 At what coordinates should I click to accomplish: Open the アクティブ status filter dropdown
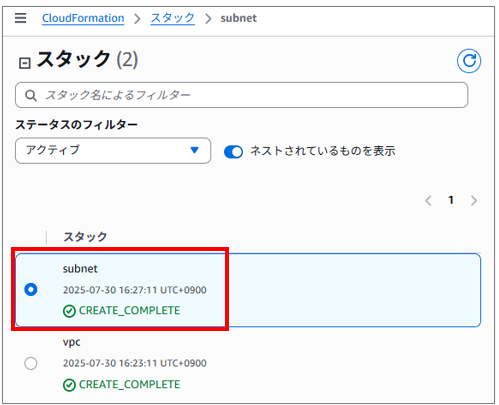point(113,151)
